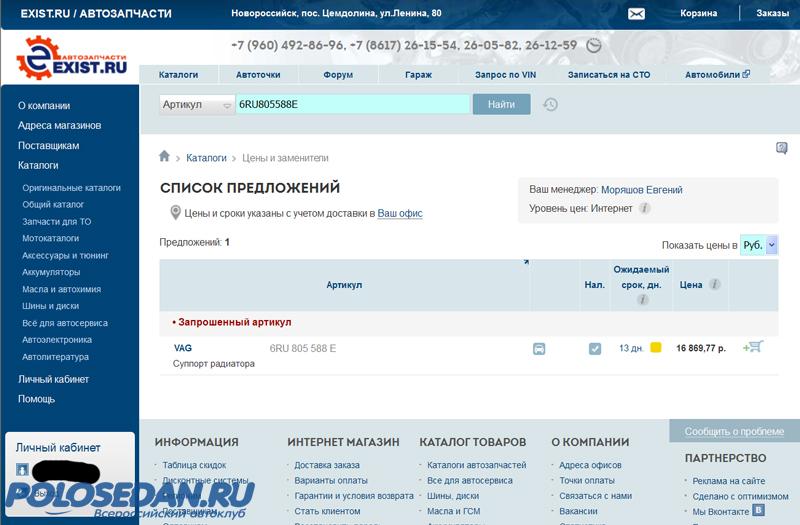Open Мотокаталоги sidebar item
800x525 pixels.
pyautogui.click(x=51, y=238)
